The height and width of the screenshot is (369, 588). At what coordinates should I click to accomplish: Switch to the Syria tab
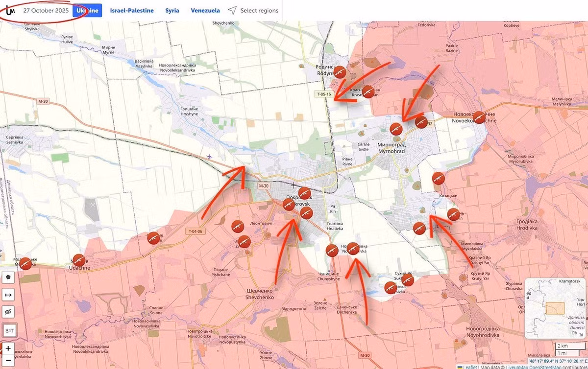pyautogui.click(x=172, y=10)
